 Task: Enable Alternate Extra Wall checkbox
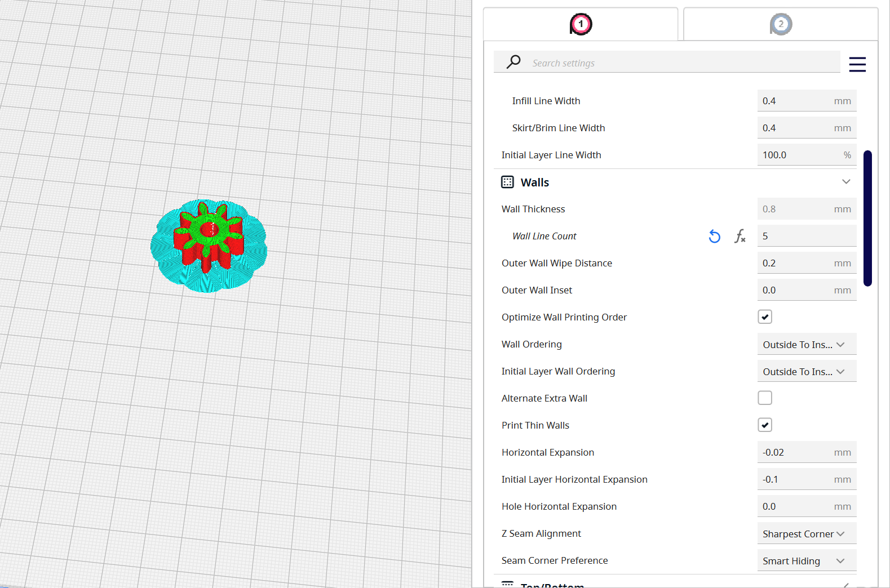click(765, 398)
